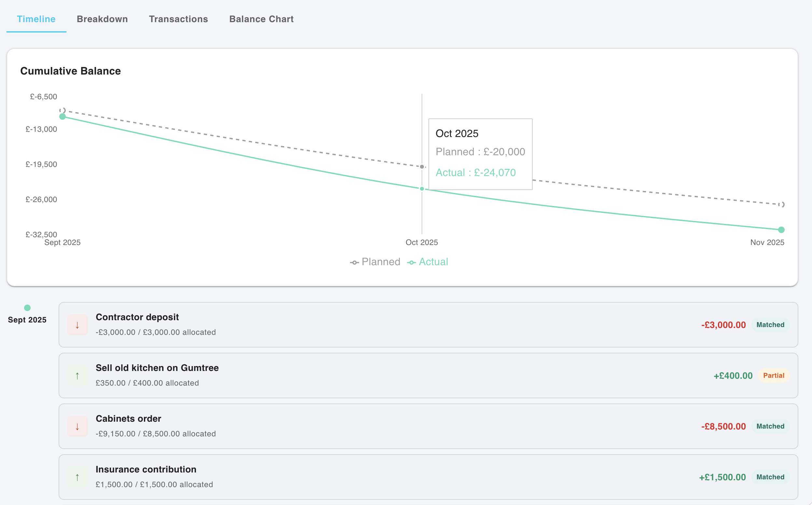Open the Transactions tab
The image size is (812, 505).
point(178,19)
